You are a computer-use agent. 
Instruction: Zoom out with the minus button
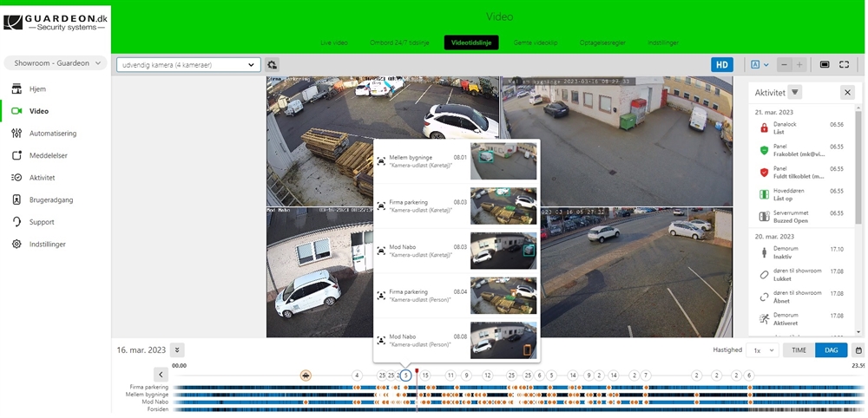click(784, 65)
